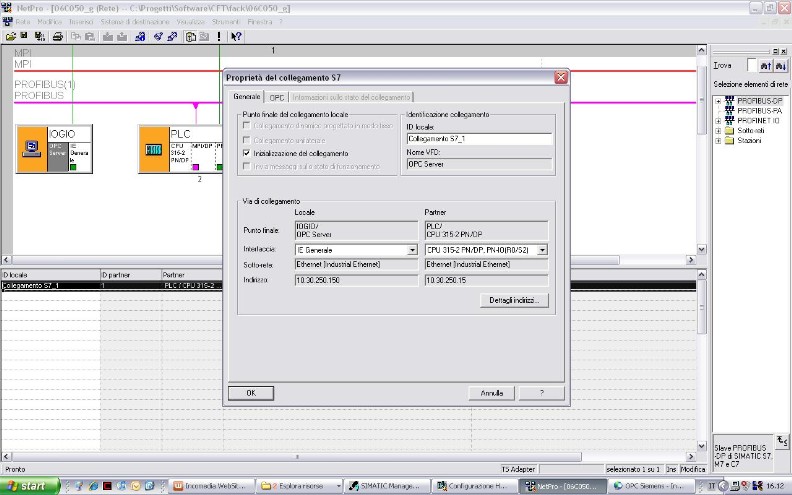Click the Print toolbar icon

58,36
